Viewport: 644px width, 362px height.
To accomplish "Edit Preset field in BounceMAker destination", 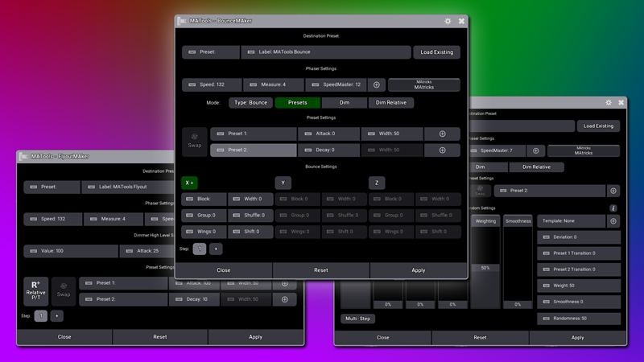I will 211,52.
